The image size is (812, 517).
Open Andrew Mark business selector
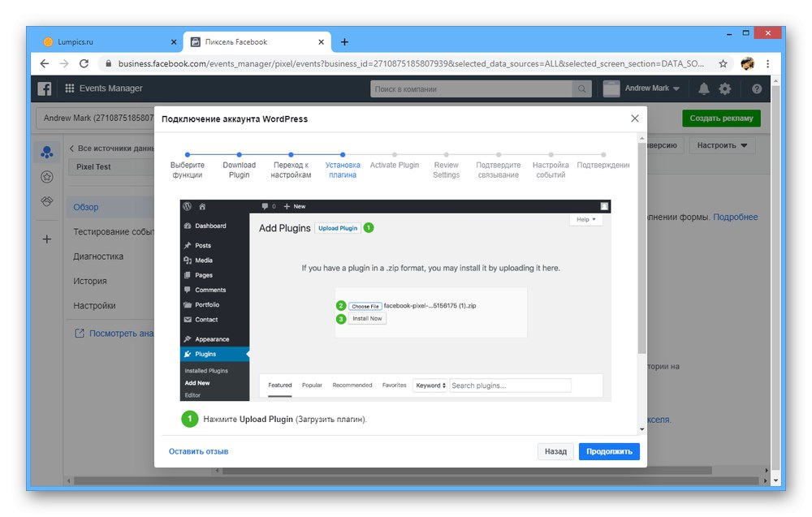click(x=97, y=118)
